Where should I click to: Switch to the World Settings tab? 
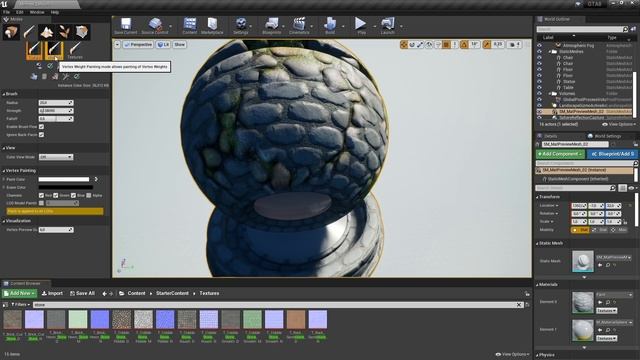click(x=604, y=136)
